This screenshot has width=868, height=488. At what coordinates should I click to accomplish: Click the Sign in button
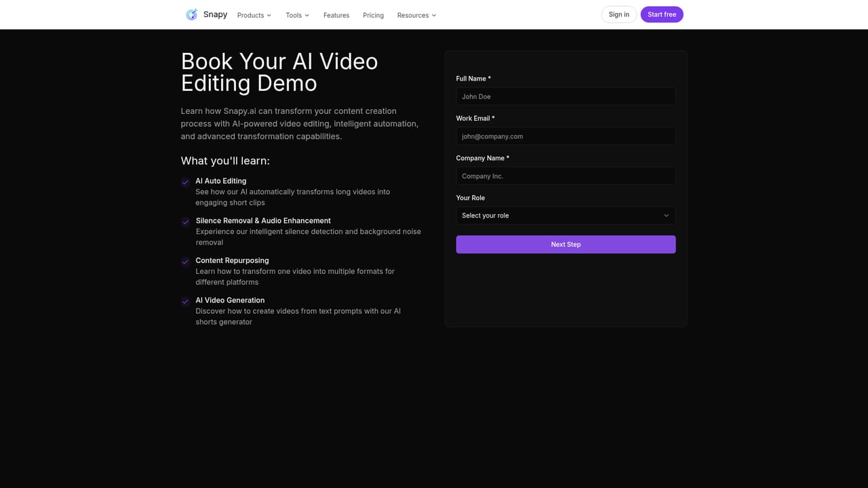(618, 14)
